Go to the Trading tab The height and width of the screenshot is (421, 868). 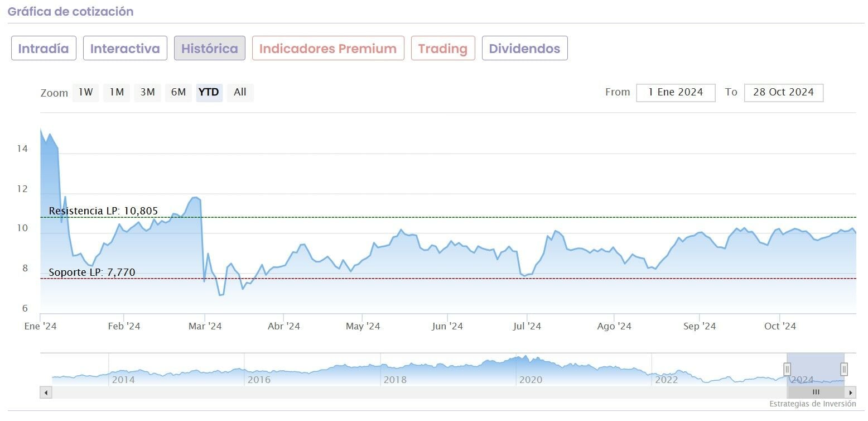tap(443, 49)
